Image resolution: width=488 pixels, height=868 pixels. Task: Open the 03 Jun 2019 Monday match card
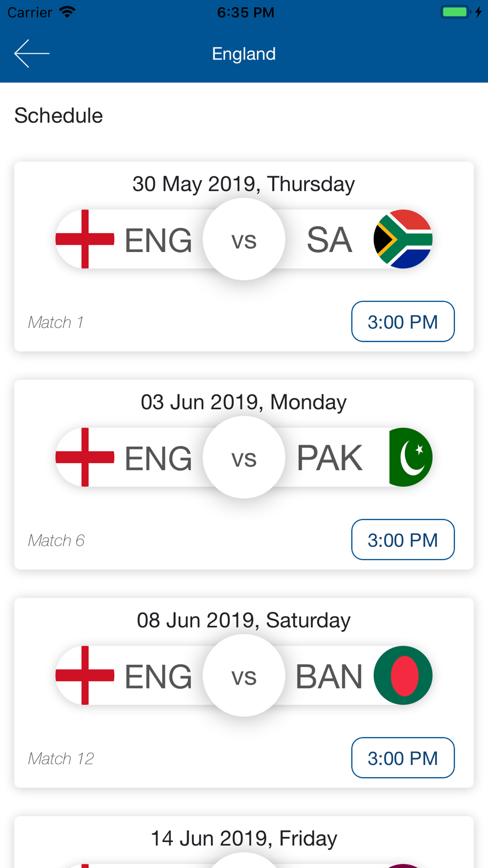[x=244, y=475]
